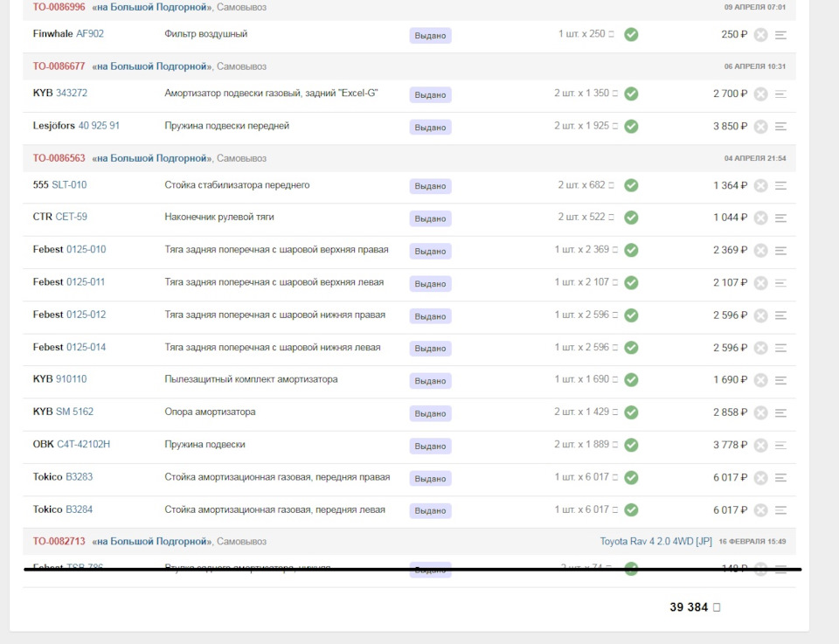This screenshot has height=644, width=839.
Task: Open menu lines icon for Febest 0125-010
Action: click(780, 251)
